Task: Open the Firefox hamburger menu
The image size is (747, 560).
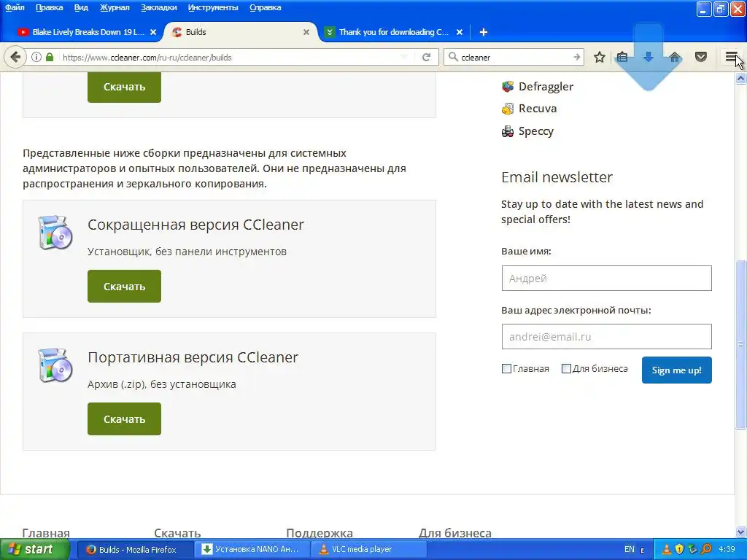Action: [x=732, y=57]
